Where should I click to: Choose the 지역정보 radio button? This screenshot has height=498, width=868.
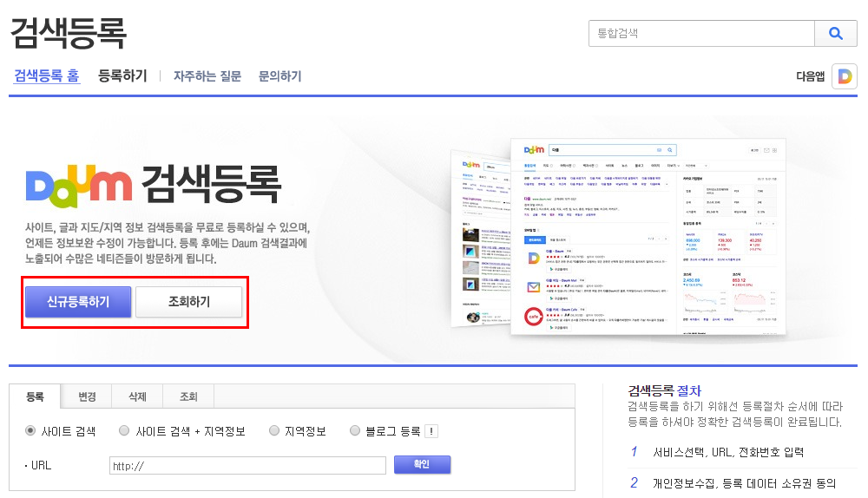pos(274,430)
